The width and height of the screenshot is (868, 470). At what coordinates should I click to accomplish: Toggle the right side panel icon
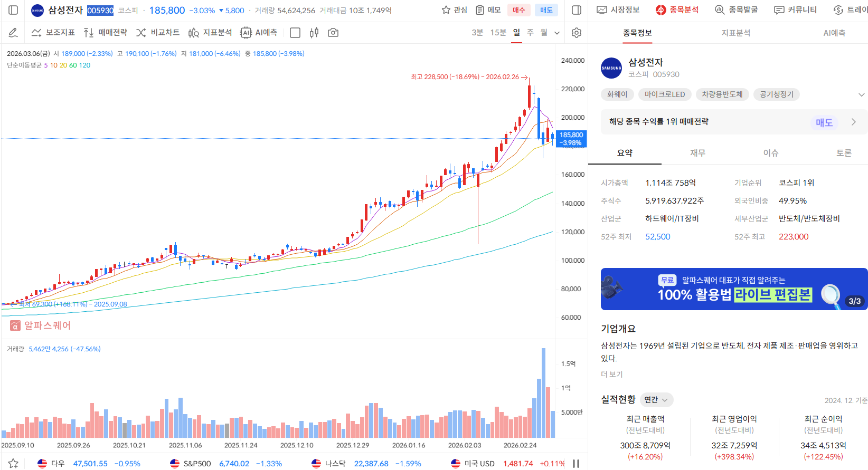[x=577, y=10]
